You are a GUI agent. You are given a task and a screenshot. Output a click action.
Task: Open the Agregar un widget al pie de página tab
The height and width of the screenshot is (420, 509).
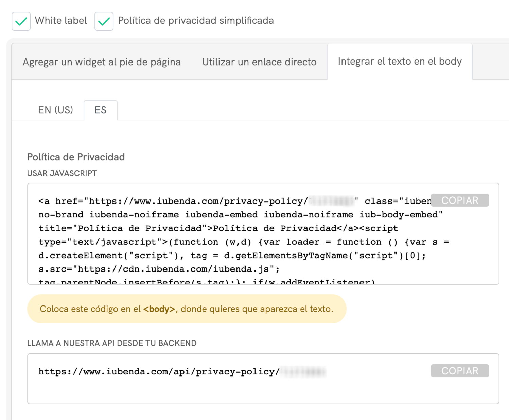[x=102, y=62]
